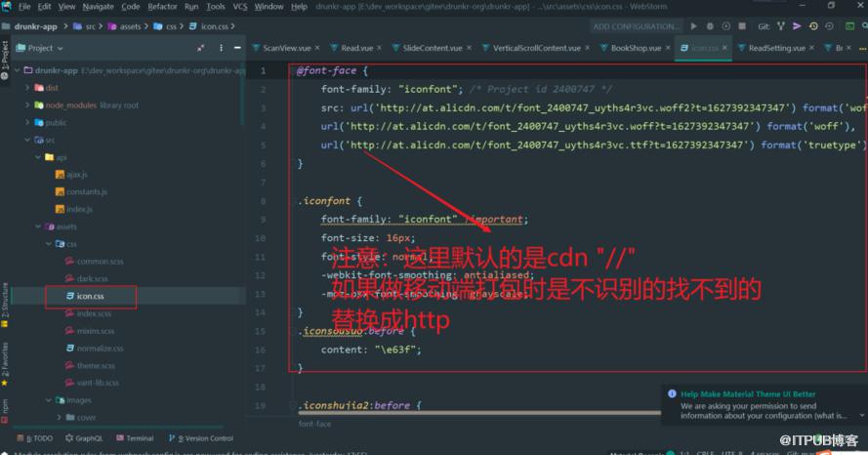Click the purple Git commit arrow icon
The image size is (868, 455).
click(x=797, y=26)
